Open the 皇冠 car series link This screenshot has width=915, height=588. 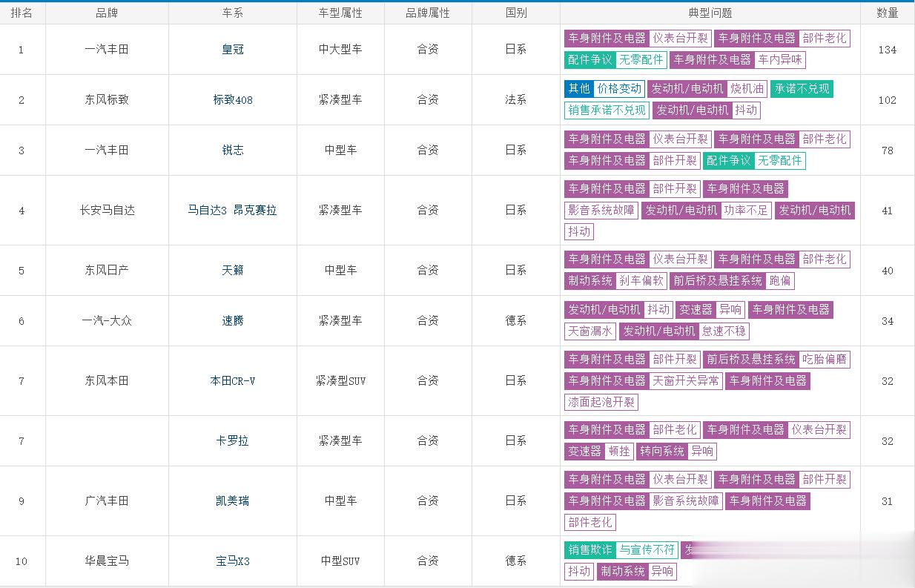(x=233, y=50)
